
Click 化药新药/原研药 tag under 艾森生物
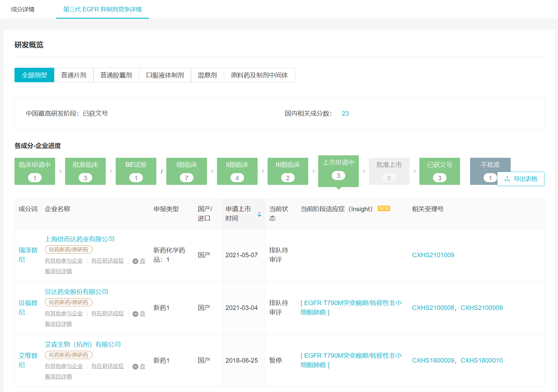point(69,355)
